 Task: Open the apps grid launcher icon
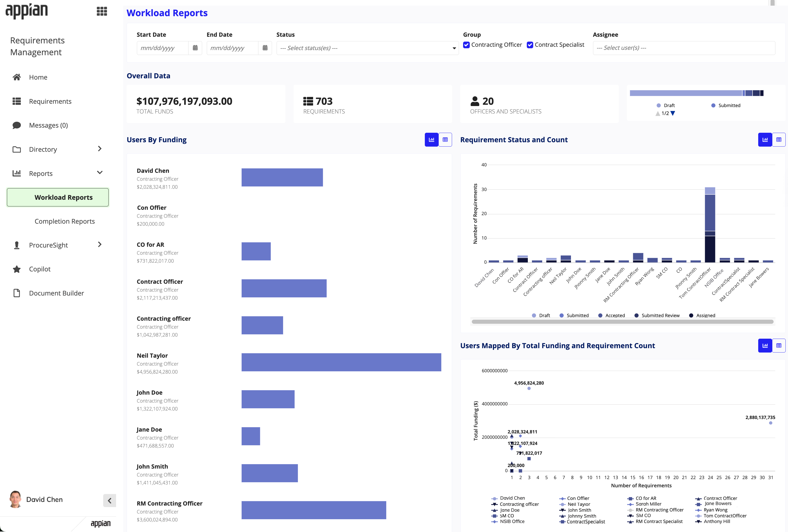[102, 11]
